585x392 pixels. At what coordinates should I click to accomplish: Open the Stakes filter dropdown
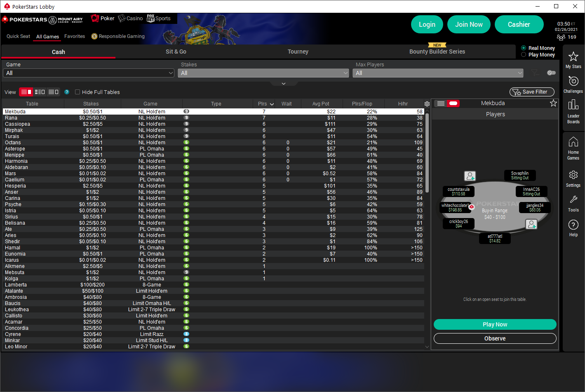[263, 73]
